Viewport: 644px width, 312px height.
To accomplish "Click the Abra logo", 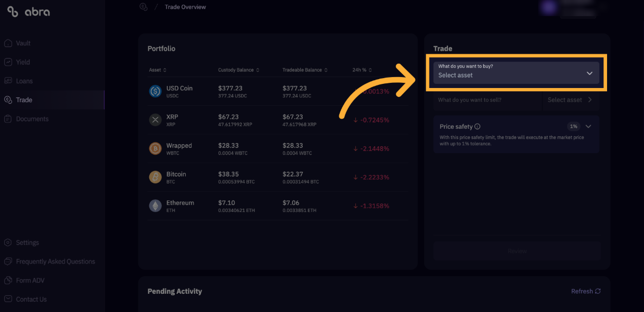I will 29,11.
